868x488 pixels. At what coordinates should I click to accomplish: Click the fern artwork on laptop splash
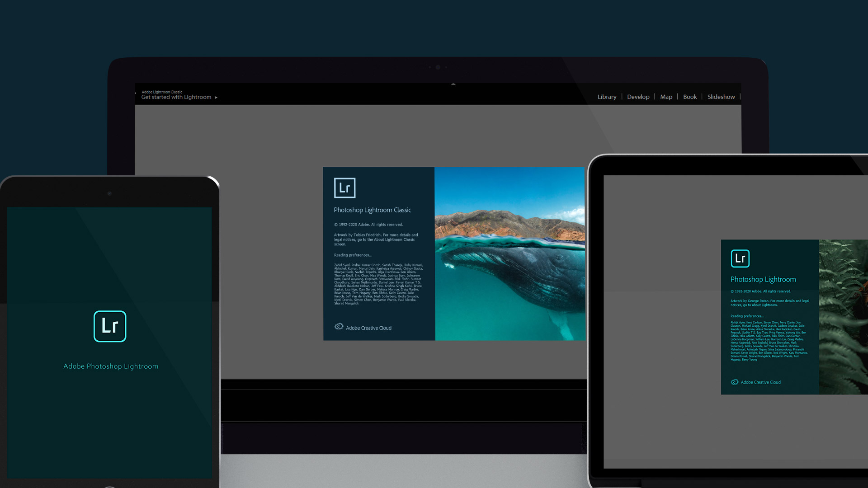pyautogui.click(x=844, y=317)
